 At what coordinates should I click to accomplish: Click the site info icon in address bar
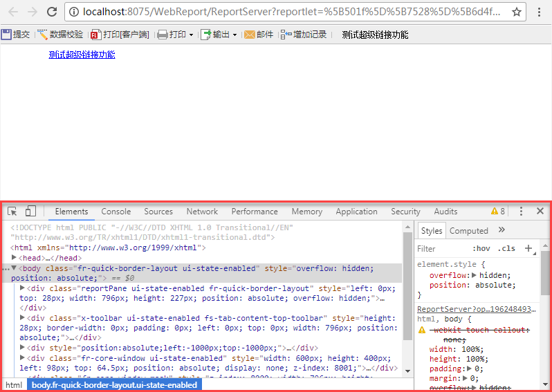coord(74,12)
